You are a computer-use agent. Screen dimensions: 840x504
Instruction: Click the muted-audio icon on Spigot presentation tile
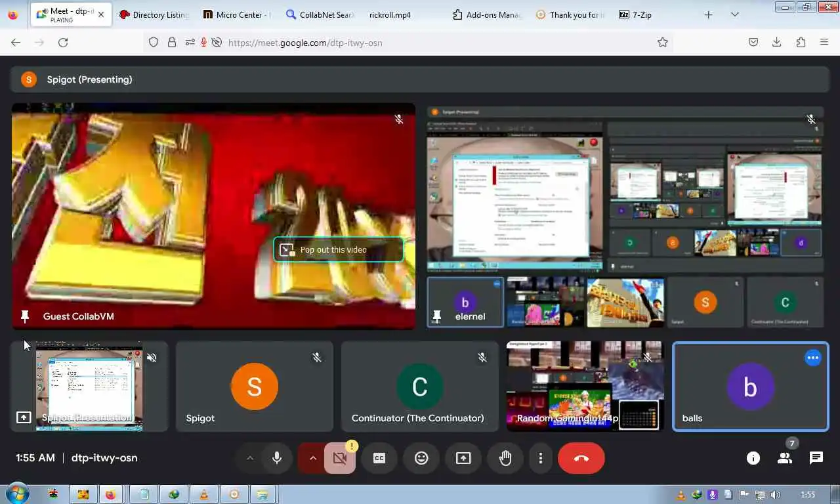[x=152, y=358]
